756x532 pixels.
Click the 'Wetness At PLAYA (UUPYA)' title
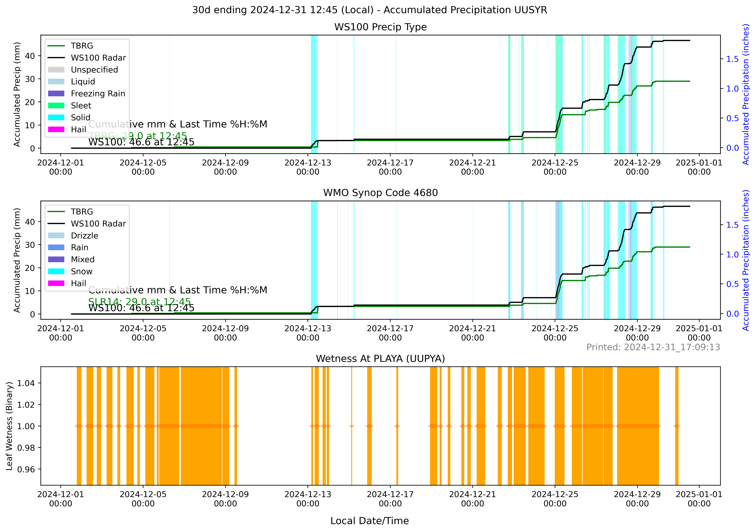[380, 359]
